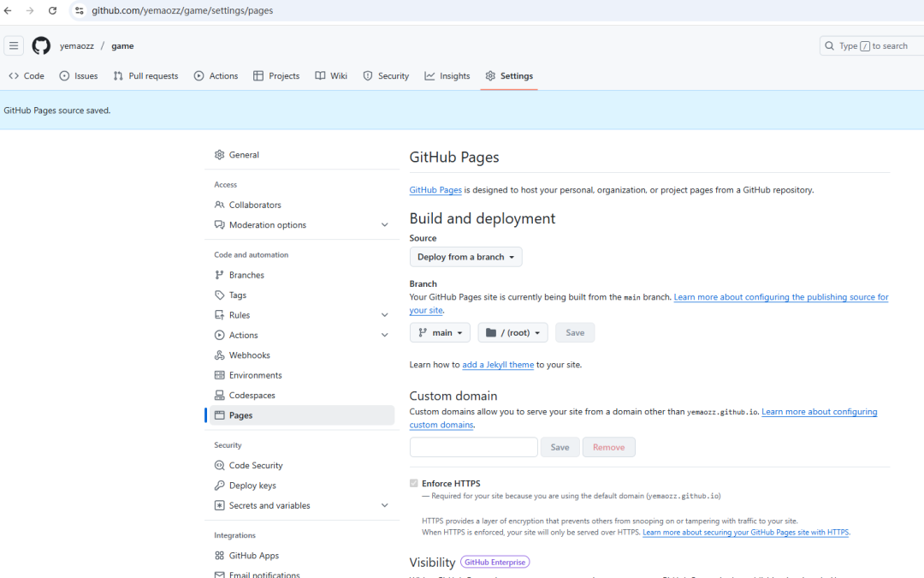The image size is (924, 578).
Task: Click the Webhooks icon in sidebar
Action: tap(219, 355)
